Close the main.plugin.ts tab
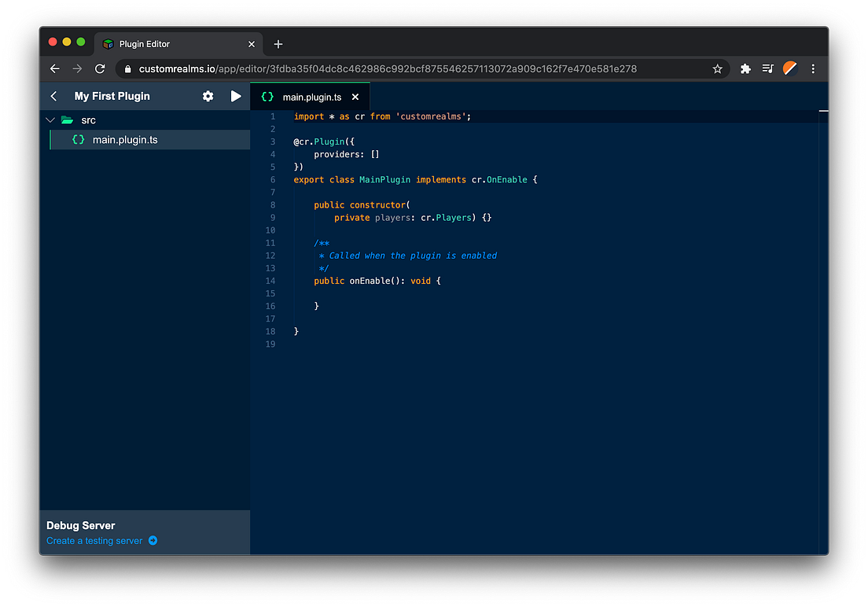The image size is (868, 607). (355, 96)
